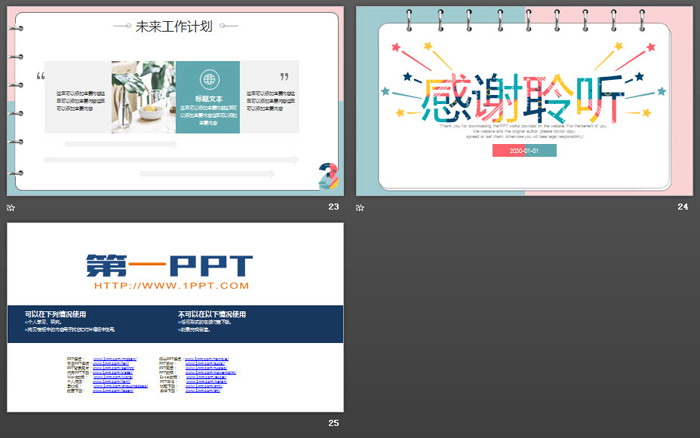Click the animation star icon under slide 23
Image resolution: width=700 pixels, height=438 pixels.
(11, 207)
